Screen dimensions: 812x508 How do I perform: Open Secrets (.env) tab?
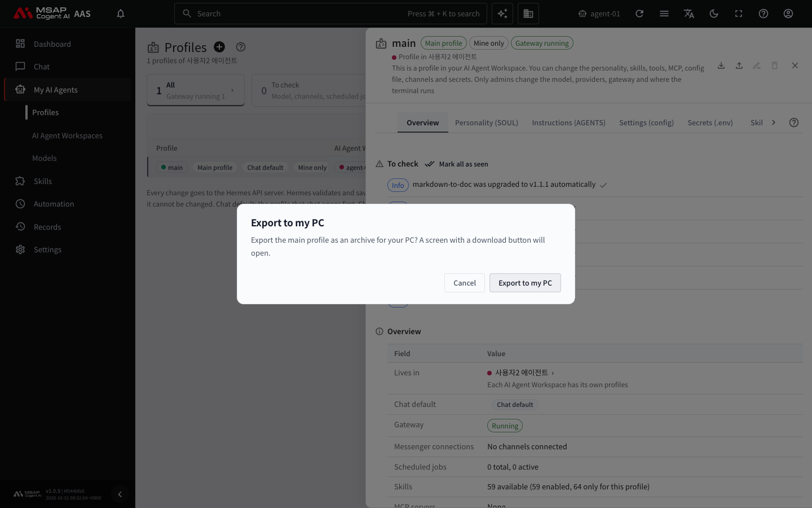tap(710, 122)
